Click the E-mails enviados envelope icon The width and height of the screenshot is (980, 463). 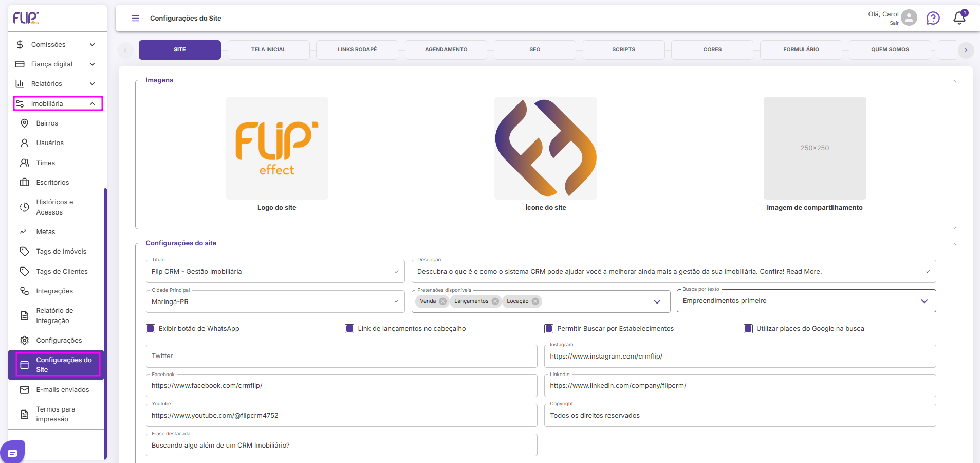click(24, 390)
